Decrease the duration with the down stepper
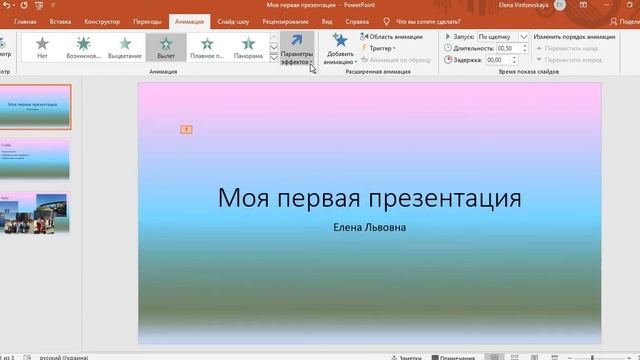 [x=525, y=51]
